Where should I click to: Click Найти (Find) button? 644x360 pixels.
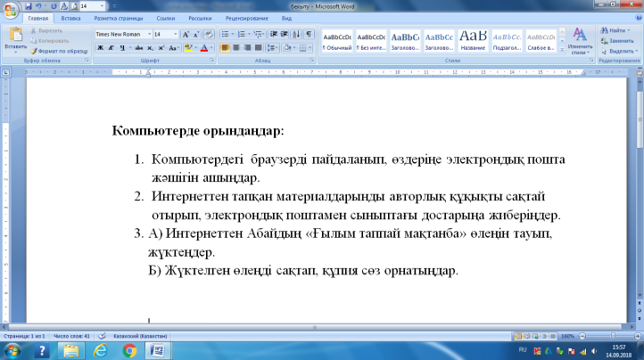coord(615,30)
